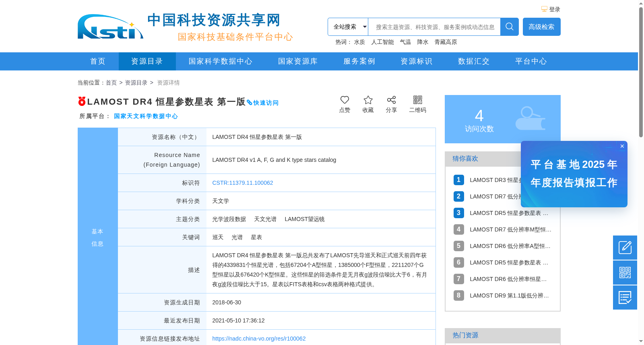Click breadcrumb link 资源目录
644x345 pixels.
coord(136,83)
